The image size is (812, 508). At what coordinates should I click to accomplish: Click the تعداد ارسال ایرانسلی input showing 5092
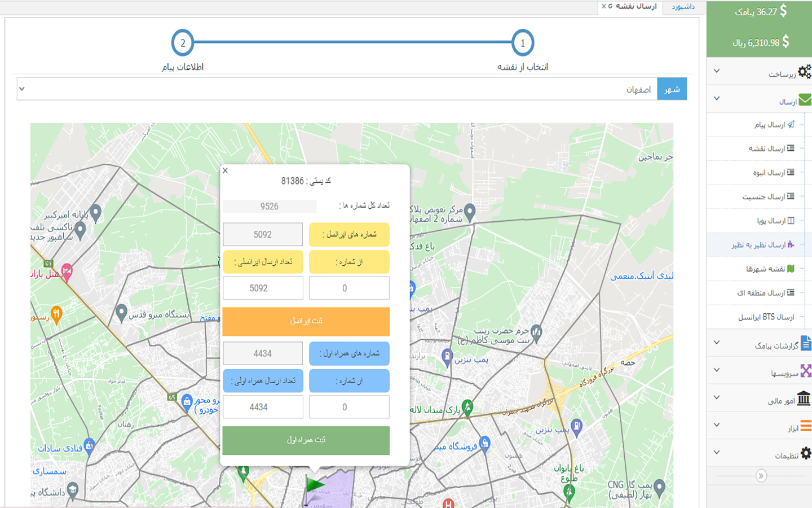tap(263, 288)
